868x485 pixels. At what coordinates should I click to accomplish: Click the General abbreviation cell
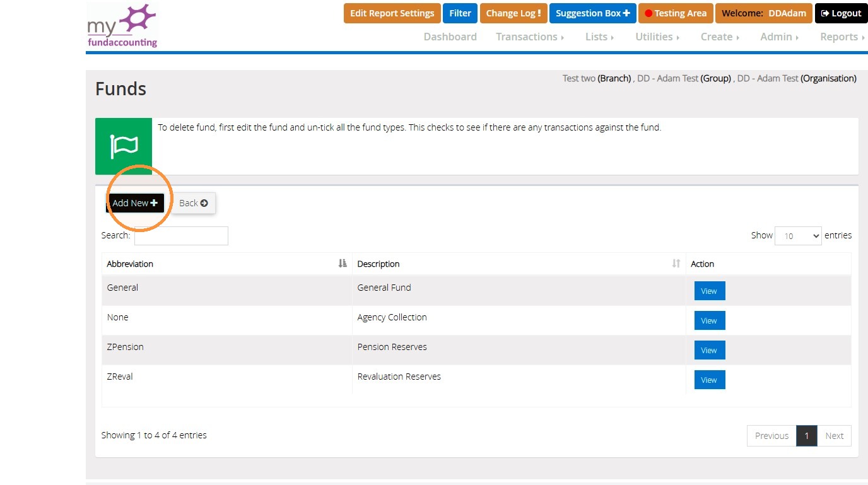227,291
